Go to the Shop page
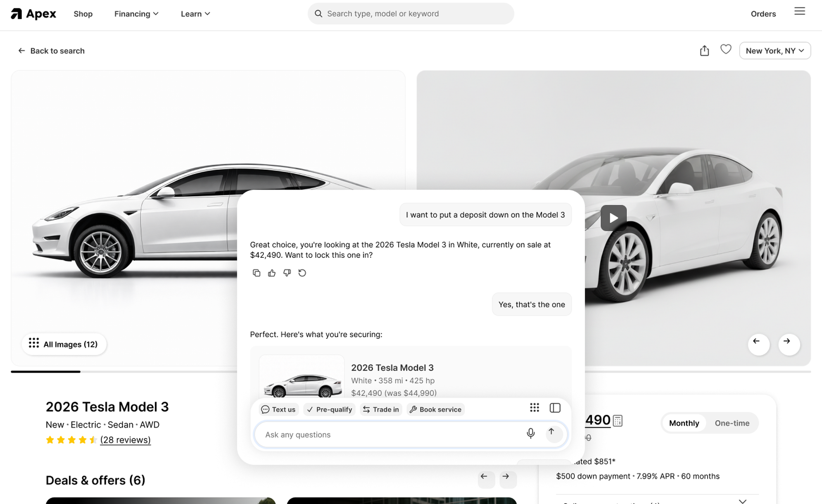The height and width of the screenshot is (504, 822). [x=83, y=14]
